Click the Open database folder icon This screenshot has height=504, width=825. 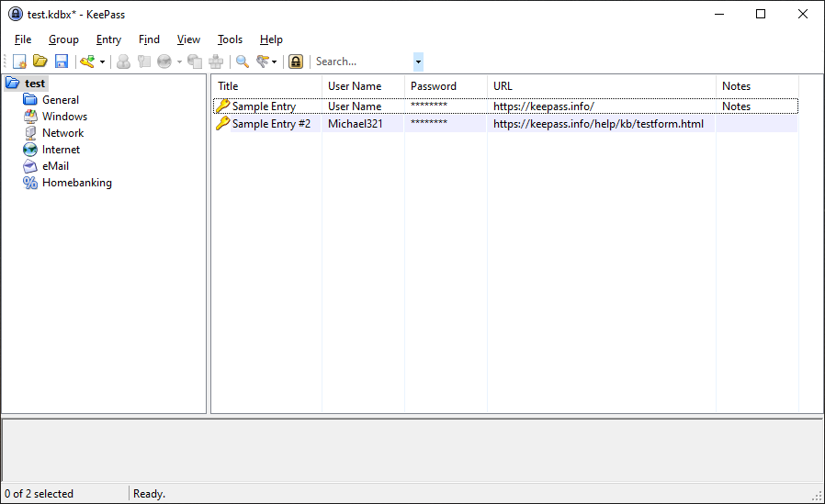pyautogui.click(x=40, y=62)
